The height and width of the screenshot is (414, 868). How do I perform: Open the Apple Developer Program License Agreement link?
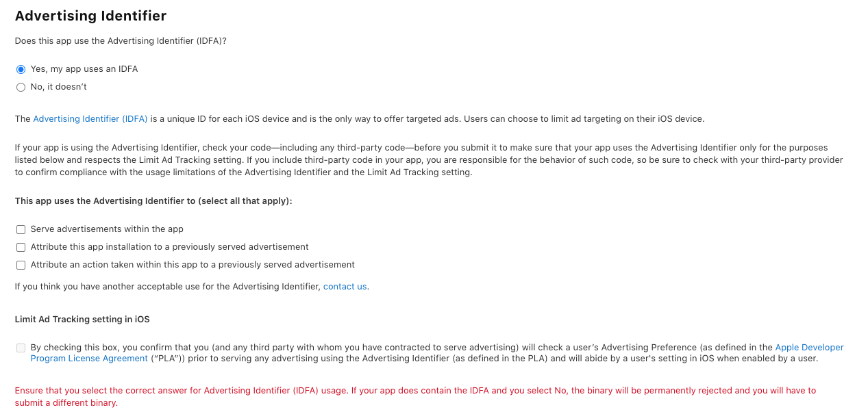809,347
